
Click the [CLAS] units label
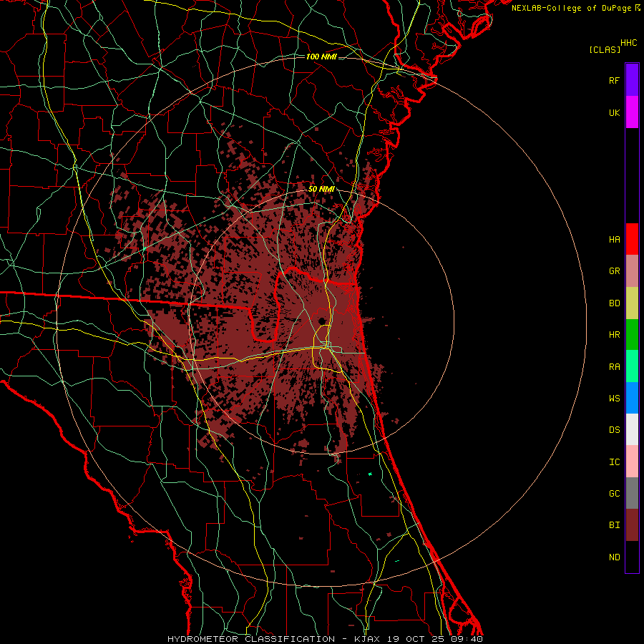(605, 50)
